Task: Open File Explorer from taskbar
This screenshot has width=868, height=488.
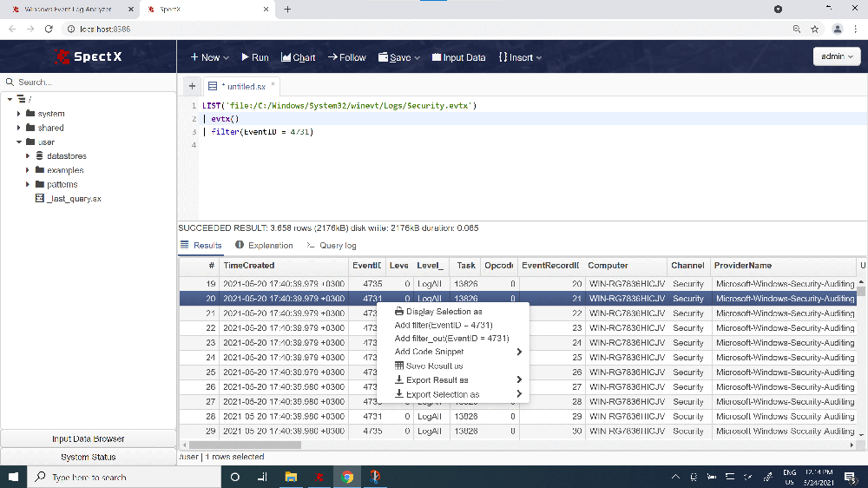Action: [291, 477]
